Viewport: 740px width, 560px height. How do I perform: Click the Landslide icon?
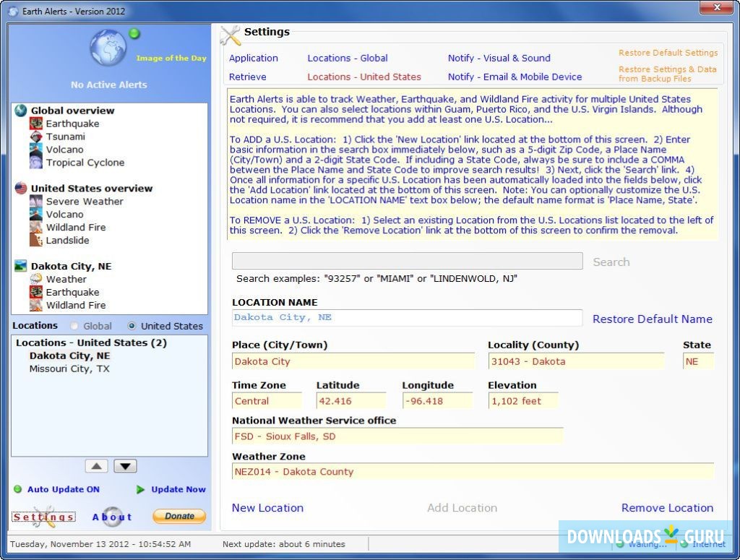tap(36, 240)
